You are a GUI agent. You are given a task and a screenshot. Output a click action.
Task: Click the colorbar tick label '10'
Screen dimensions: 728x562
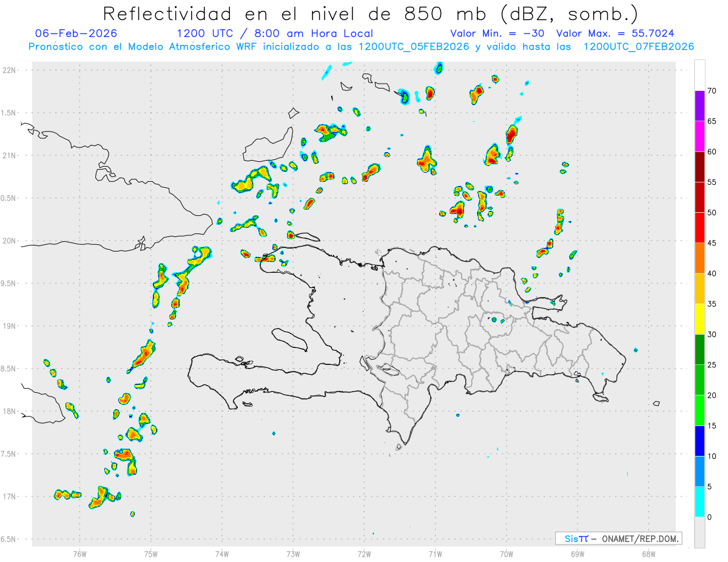click(x=712, y=456)
